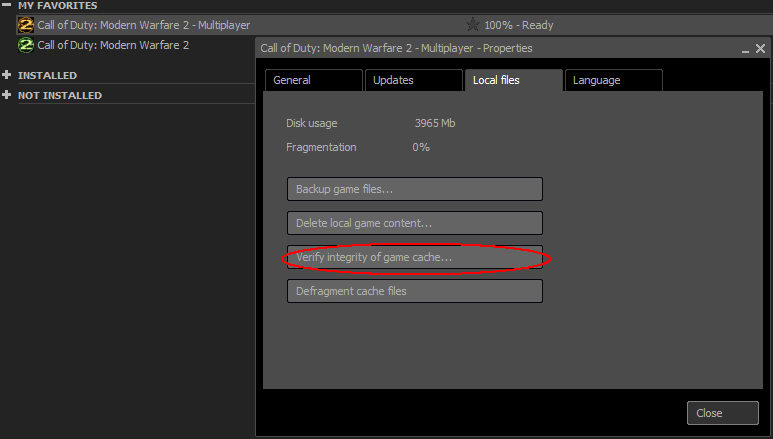Verify integrity of game cache
The width and height of the screenshot is (773, 439).
[415, 257]
